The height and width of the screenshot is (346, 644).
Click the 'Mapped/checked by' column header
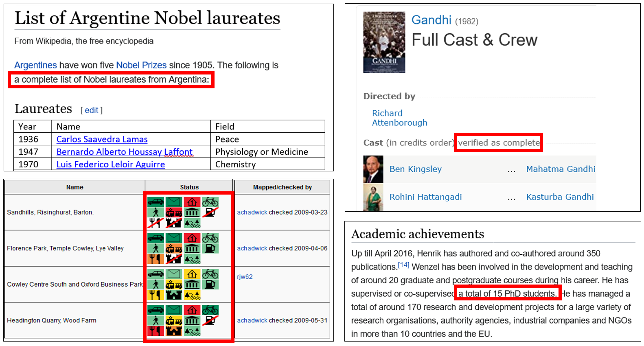tap(282, 187)
